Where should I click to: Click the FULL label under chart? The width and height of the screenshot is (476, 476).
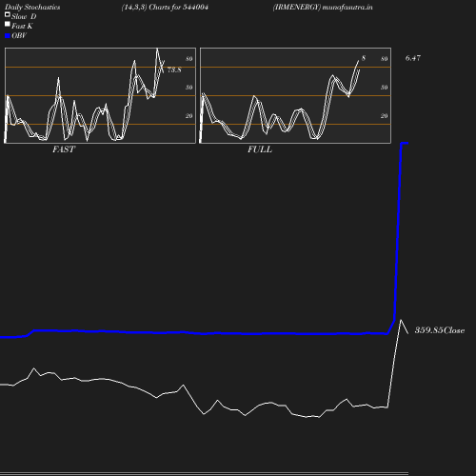click(260, 149)
